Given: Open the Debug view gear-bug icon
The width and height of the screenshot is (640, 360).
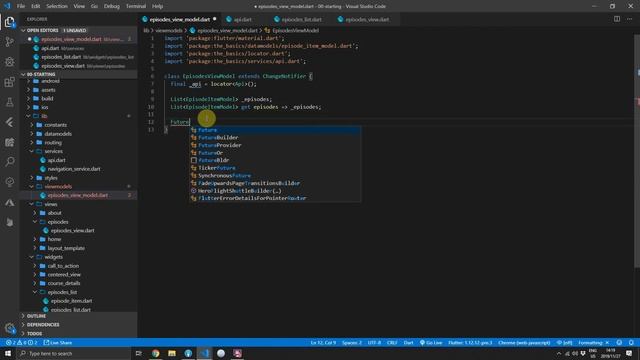Looking at the screenshot, I should click(x=9, y=62).
